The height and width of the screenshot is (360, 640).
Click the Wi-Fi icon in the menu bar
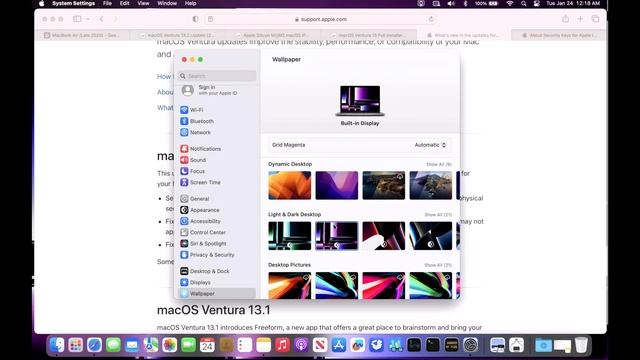510,3
